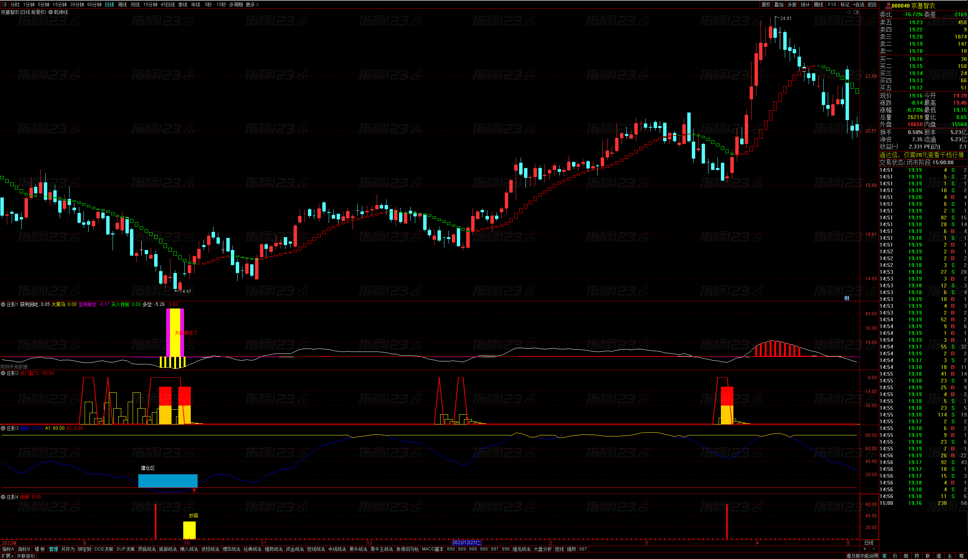Switch to 分时 intraday view

point(15,5)
